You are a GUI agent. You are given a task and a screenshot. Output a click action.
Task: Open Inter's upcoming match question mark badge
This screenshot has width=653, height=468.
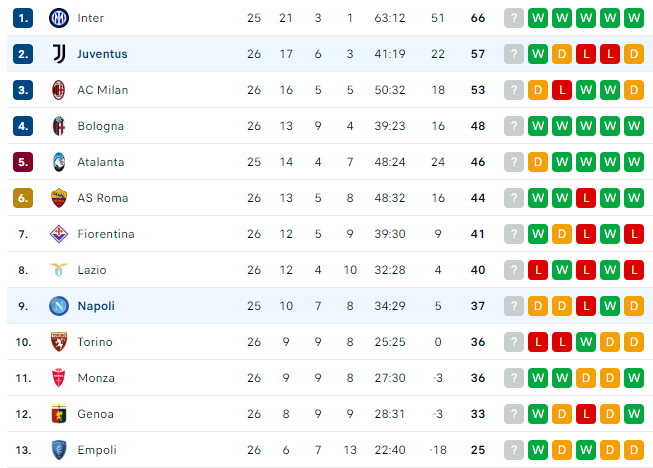pos(513,18)
